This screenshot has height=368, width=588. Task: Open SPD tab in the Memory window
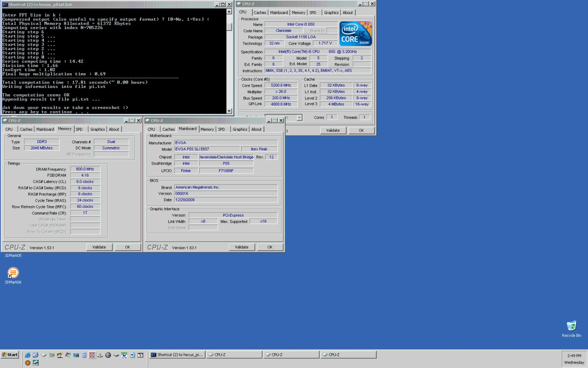(79, 129)
